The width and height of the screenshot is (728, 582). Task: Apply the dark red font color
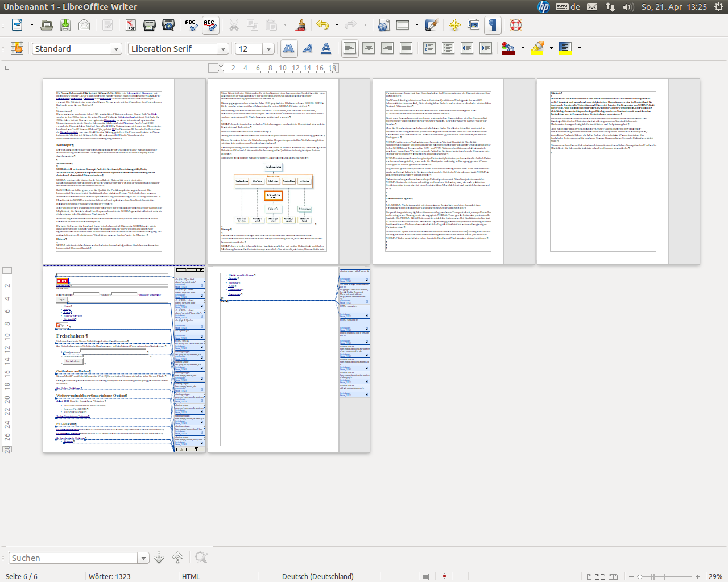tap(508, 49)
